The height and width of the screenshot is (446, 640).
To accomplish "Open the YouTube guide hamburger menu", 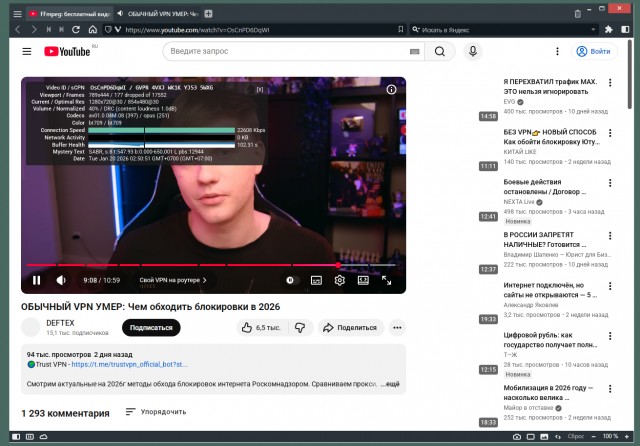I will point(27,51).
